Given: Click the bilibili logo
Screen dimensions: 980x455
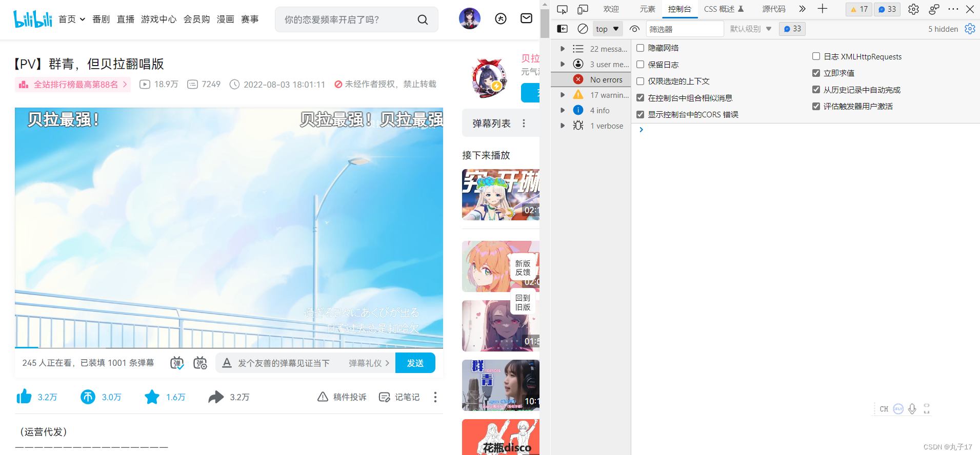Looking at the screenshot, I should tap(33, 19).
